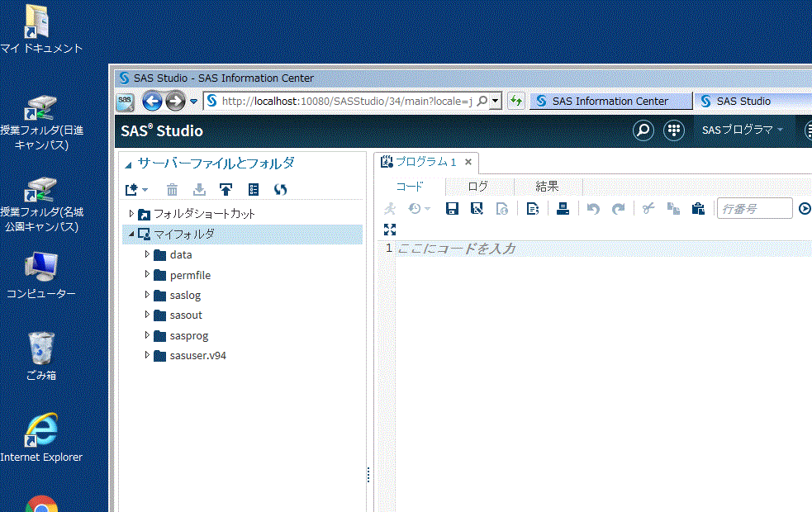The height and width of the screenshot is (512, 812).
Task: Select the saslog folder
Action: pyautogui.click(x=185, y=295)
